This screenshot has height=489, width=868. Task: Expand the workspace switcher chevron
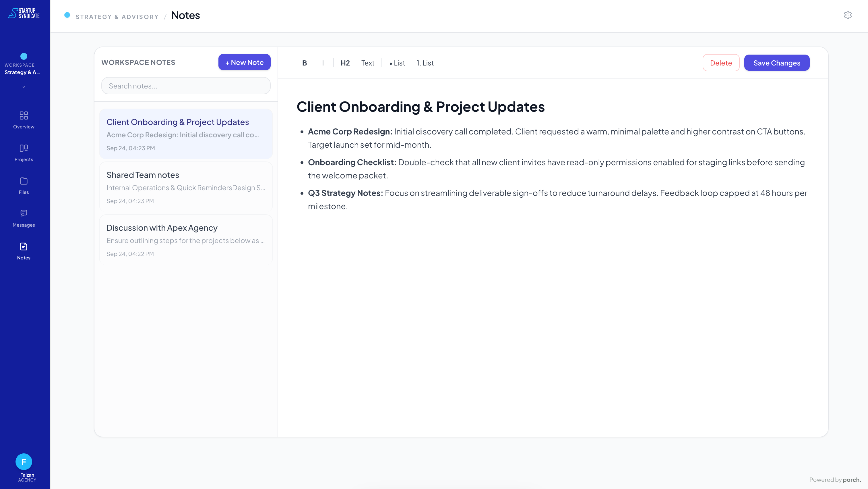pos(24,87)
